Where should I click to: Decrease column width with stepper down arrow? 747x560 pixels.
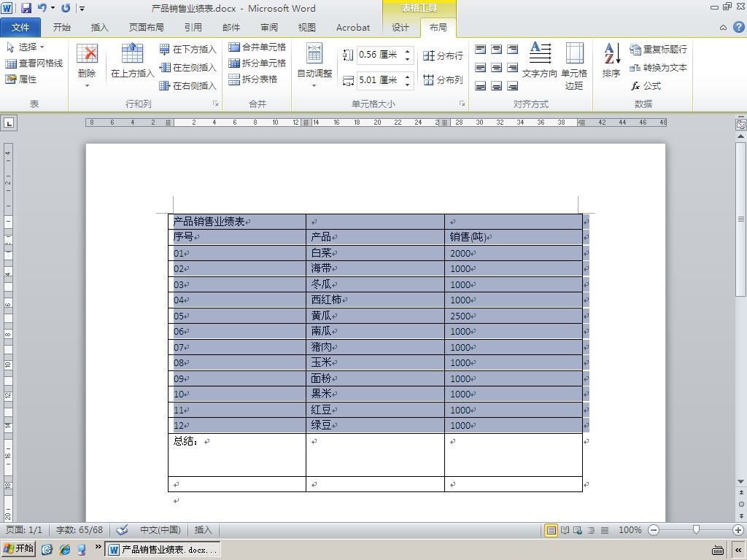(408, 84)
